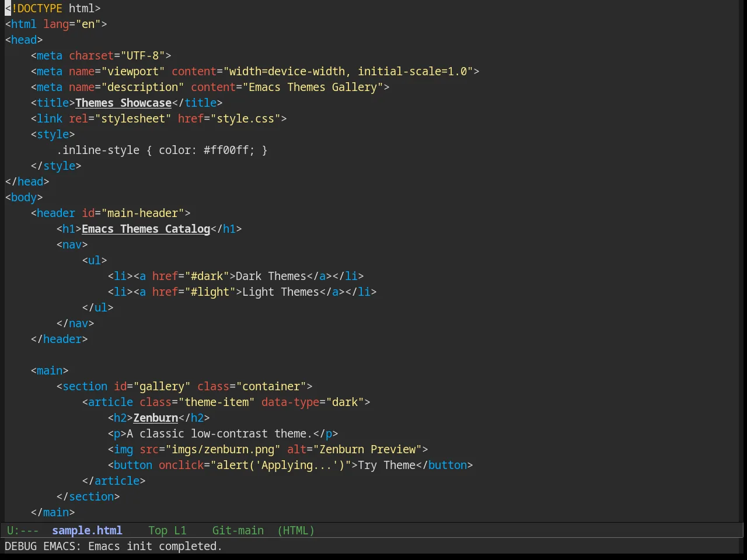Click the closing </section> tag

coord(88,496)
